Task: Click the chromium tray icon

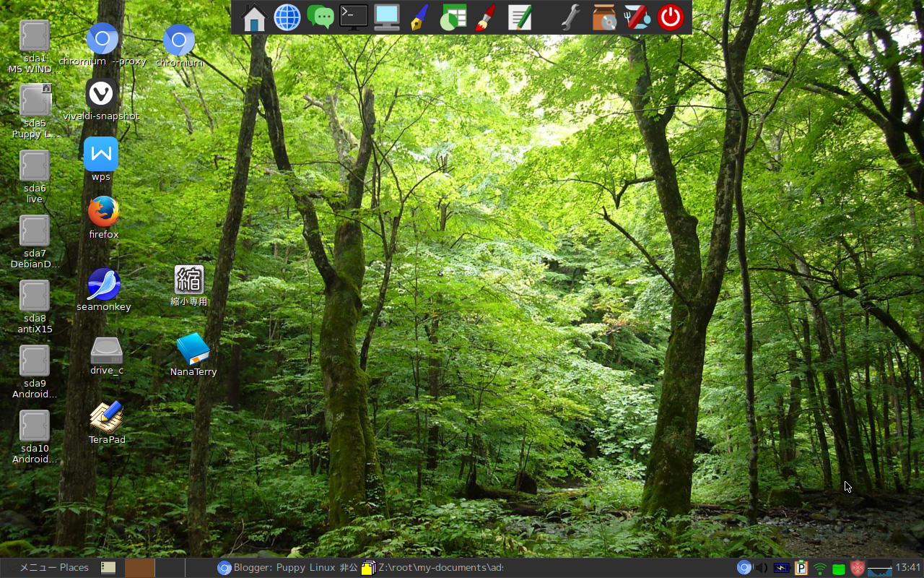Action: coord(744,568)
